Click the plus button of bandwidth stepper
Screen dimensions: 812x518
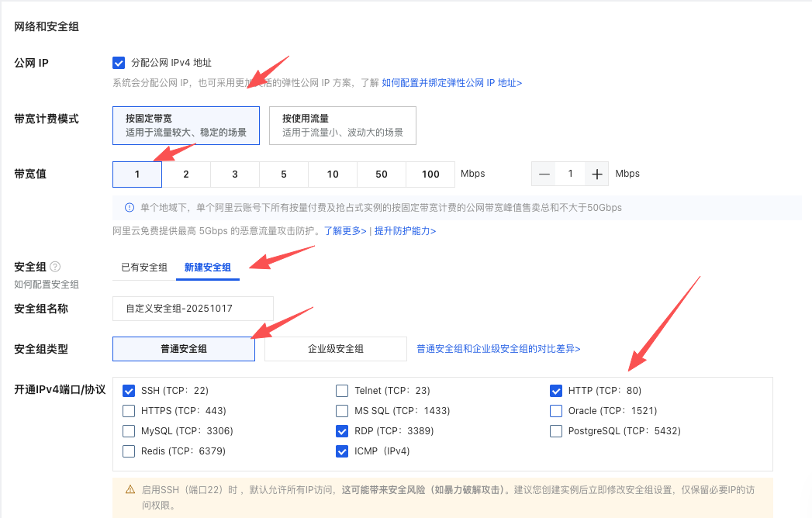596,174
